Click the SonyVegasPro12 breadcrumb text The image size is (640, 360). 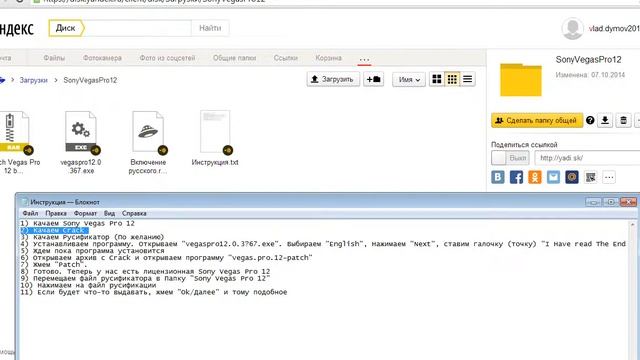coord(90,80)
